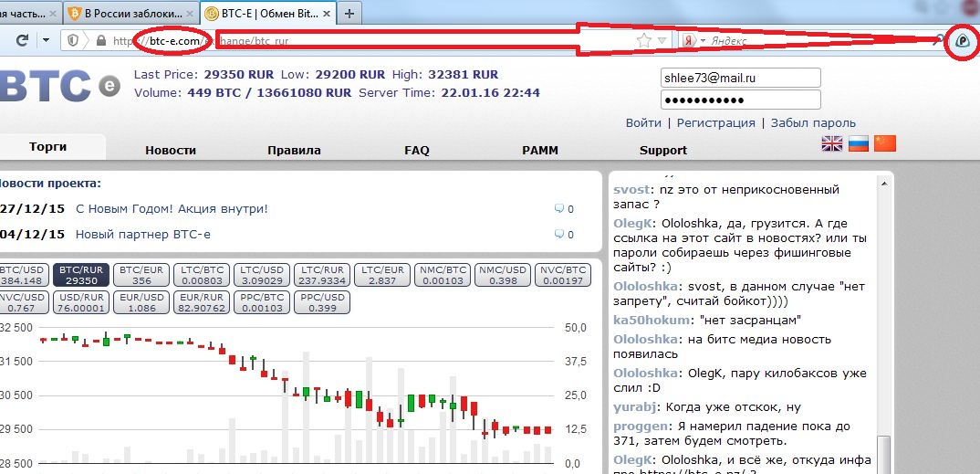
Task: Select the NVC/BTC pair button
Action: (x=562, y=275)
